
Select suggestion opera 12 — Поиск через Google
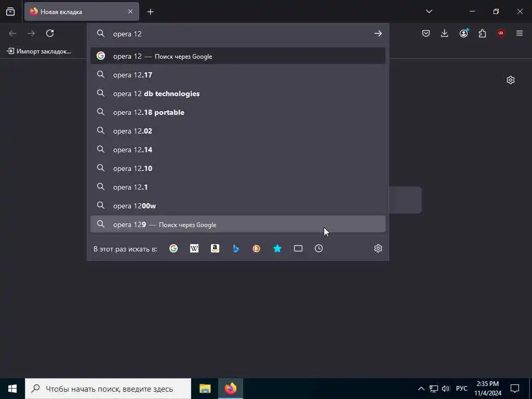238,56
